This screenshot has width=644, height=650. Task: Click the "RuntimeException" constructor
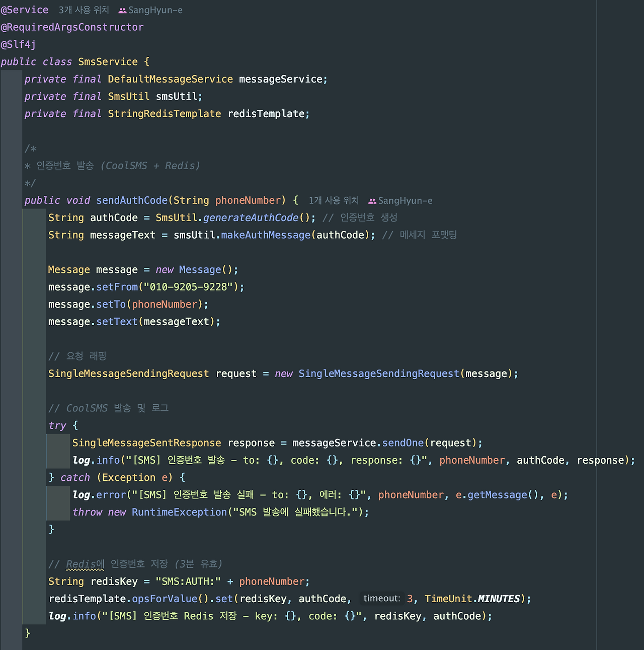pos(180,512)
